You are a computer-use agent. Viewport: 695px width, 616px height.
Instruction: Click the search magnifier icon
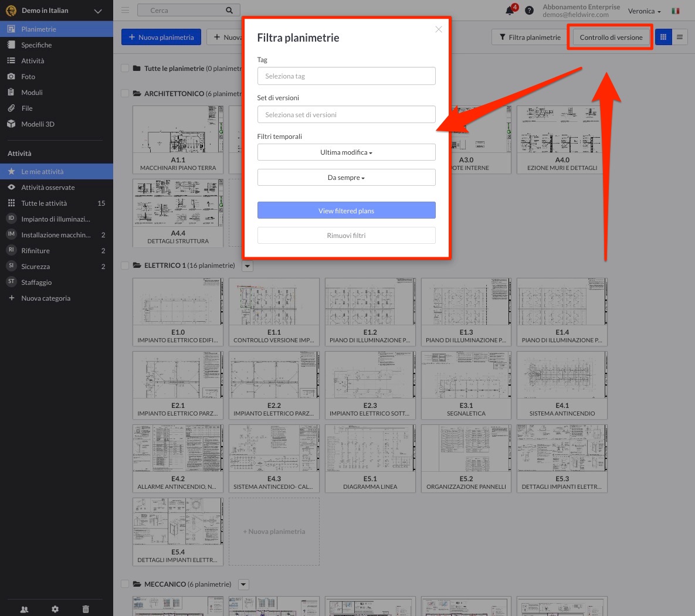tap(229, 10)
